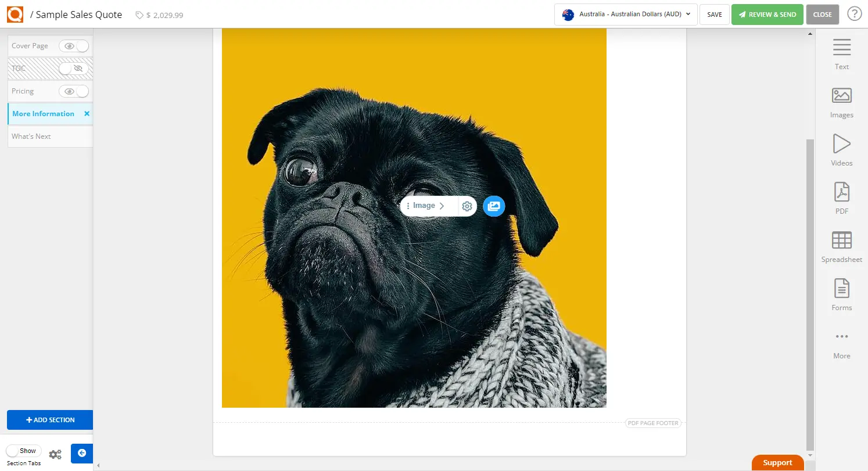Toggle Cover Page visibility switch
The height and width of the screenshot is (471, 868).
tap(76, 46)
